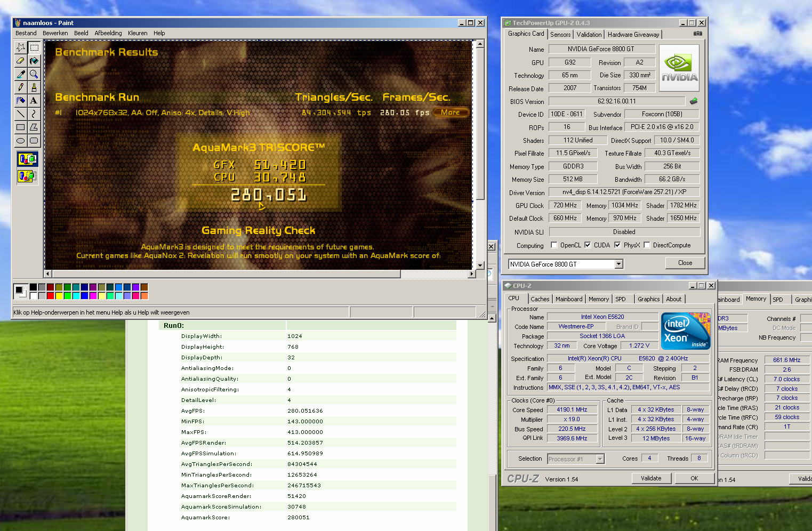Click the Intel Xeon logo in CPU-Z
This screenshot has width=812, height=531.
[686, 331]
